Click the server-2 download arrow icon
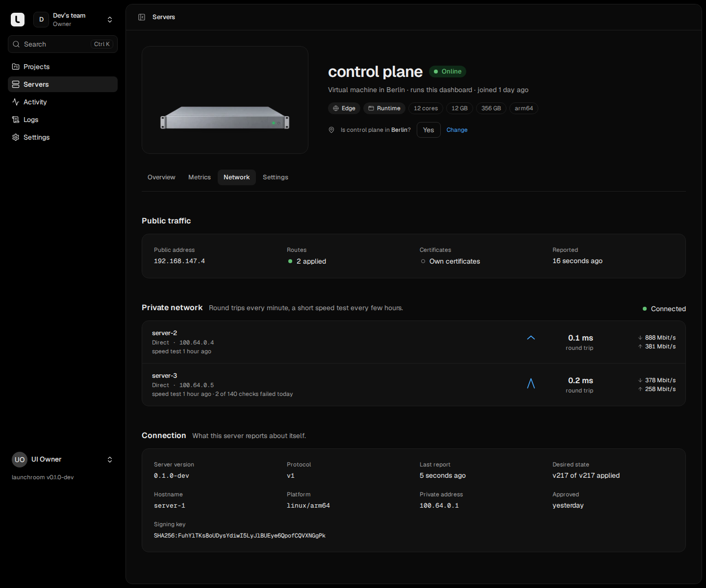The height and width of the screenshot is (588, 706). click(x=640, y=338)
